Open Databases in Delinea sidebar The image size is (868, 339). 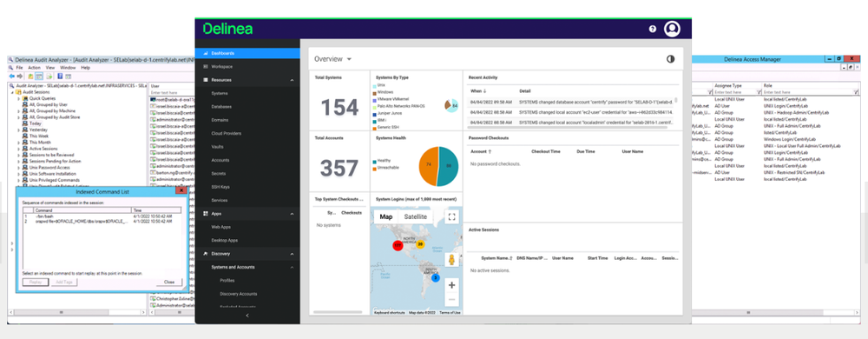click(221, 106)
